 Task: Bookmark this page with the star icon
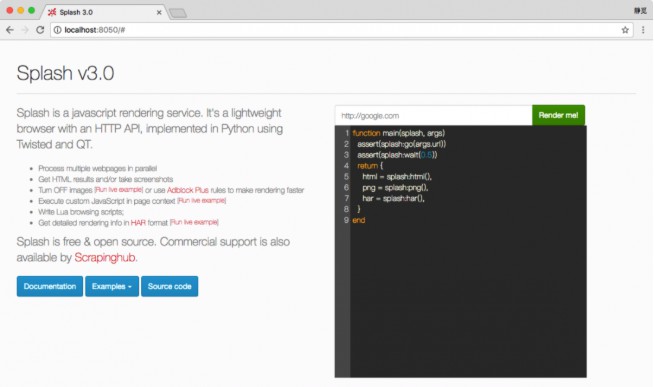625,30
